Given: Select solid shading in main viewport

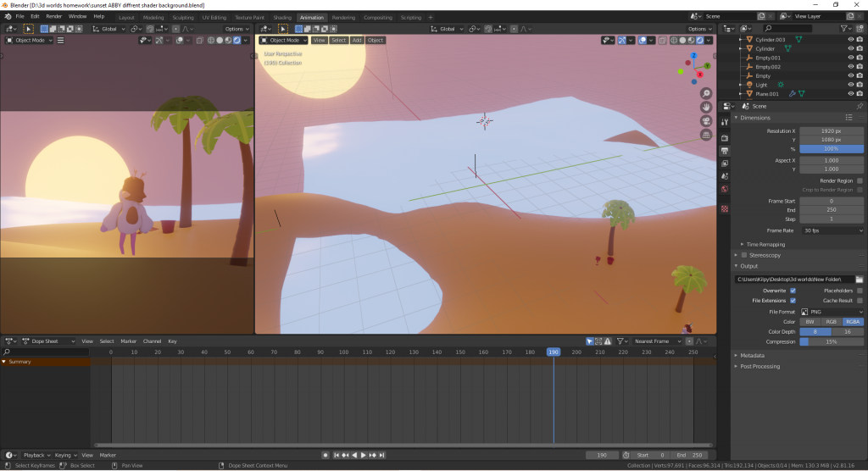Looking at the screenshot, I should pos(682,41).
